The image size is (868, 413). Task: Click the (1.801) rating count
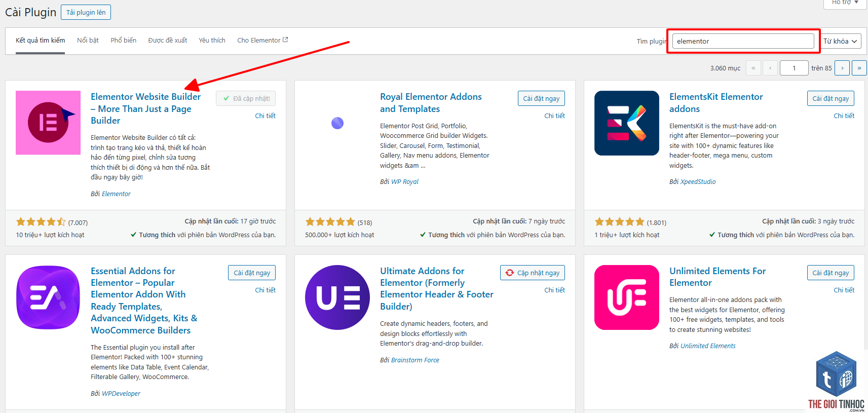[x=656, y=222]
